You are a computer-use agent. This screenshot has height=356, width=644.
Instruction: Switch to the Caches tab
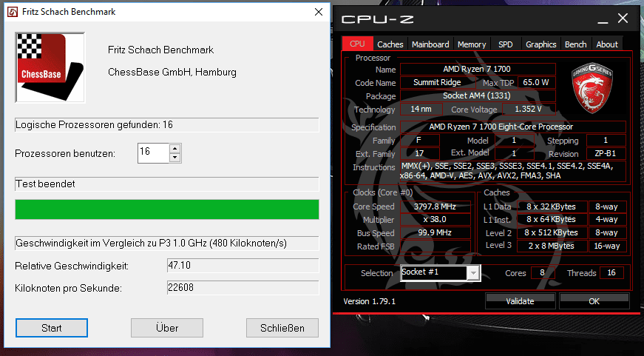tap(390, 44)
